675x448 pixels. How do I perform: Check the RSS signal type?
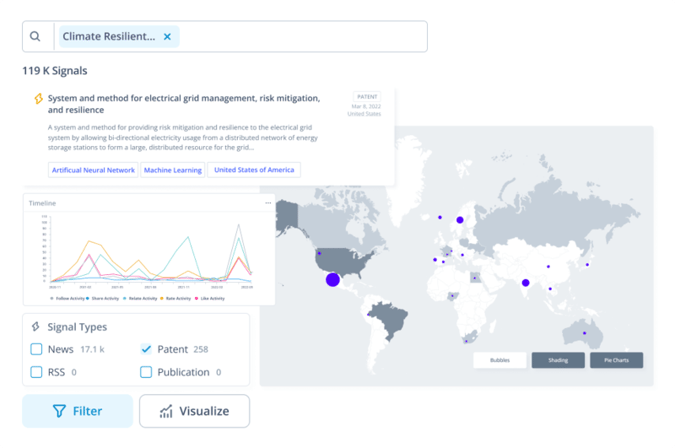point(36,372)
